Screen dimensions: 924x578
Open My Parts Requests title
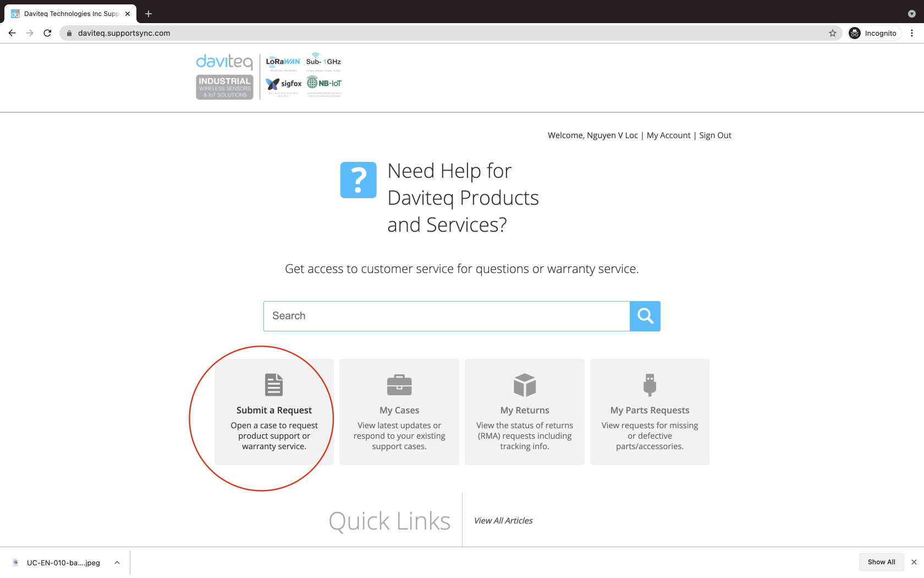click(650, 410)
